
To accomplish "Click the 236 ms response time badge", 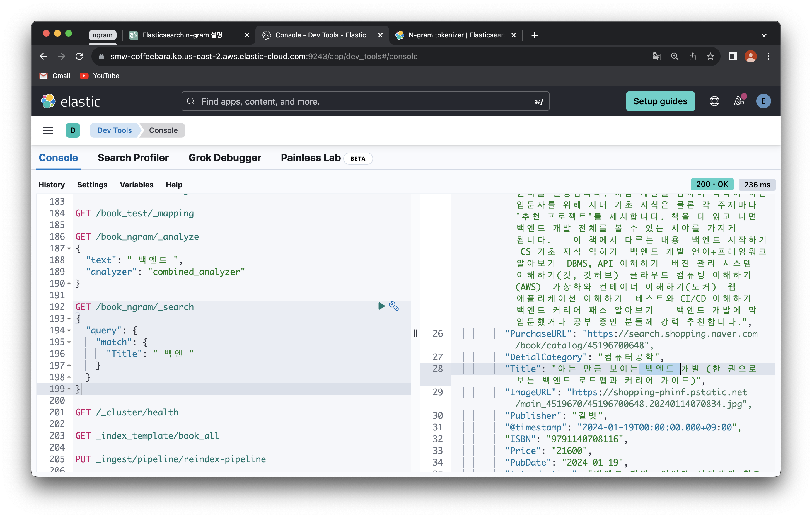I will click(x=757, y=185).
